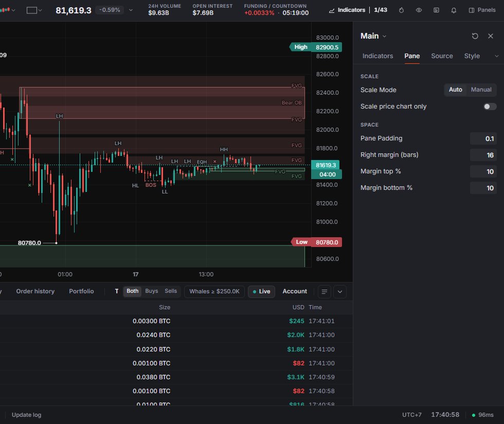Click the Update log link
Image resolution: width=504 pixels, height=424 pixels.
[26, 415]
